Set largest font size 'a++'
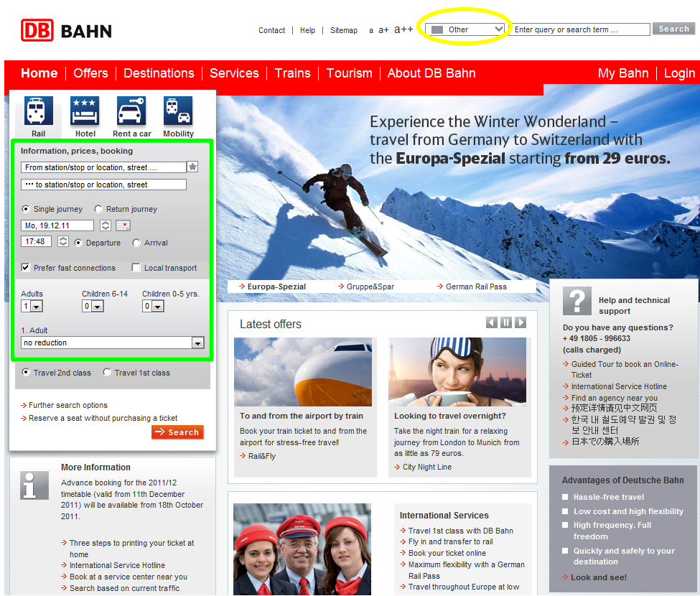The width and height of the screenshot is (700, 596). (403, 29)
